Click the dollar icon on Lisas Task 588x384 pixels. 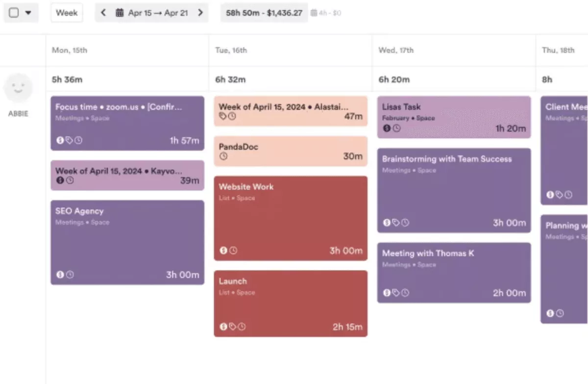tap(387, 128)
